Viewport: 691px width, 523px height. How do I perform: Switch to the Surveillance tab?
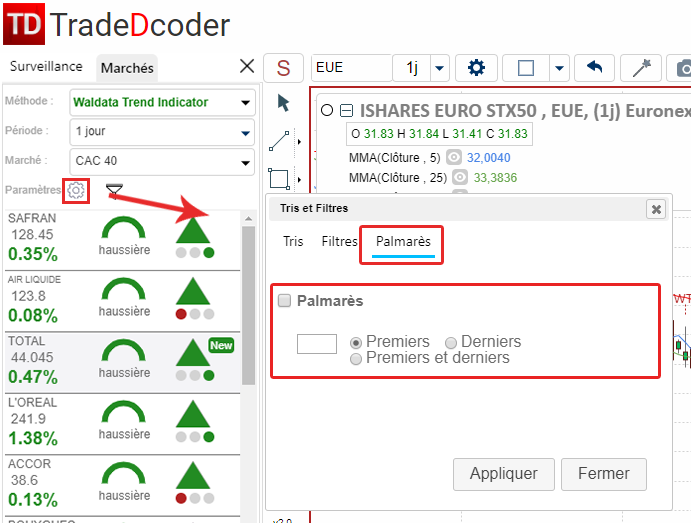(x=46, y=67)
